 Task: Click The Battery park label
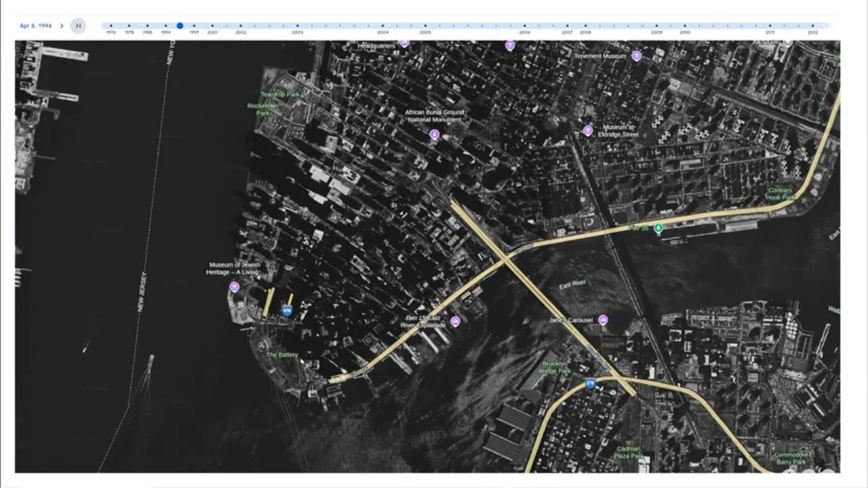tap(282, 355)
